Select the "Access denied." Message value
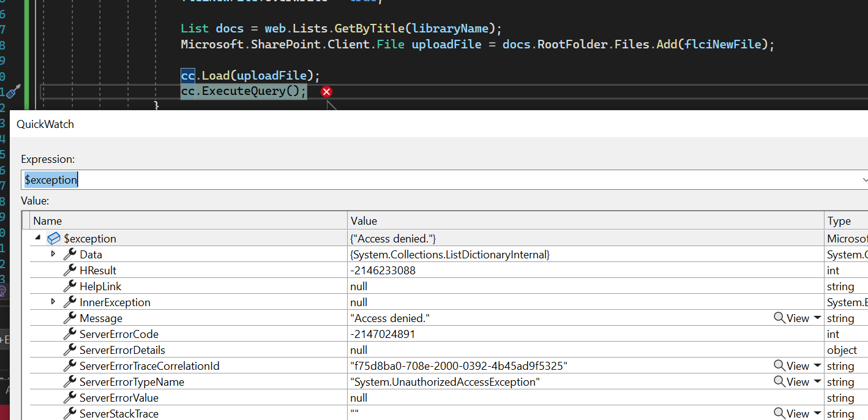This screenshot has width=868, height=420. (x=389, y=318)
